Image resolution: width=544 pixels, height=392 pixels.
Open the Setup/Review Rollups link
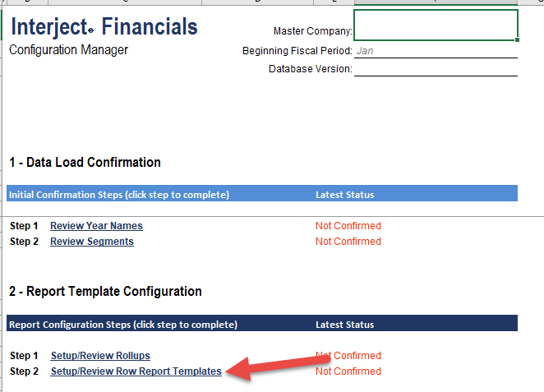point(100,356)
